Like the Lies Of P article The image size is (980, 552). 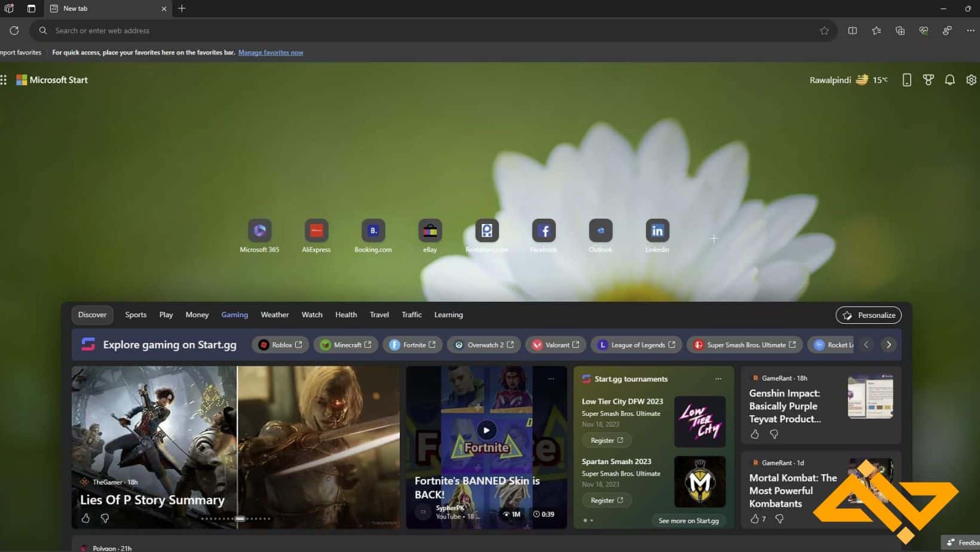[85, 519]
